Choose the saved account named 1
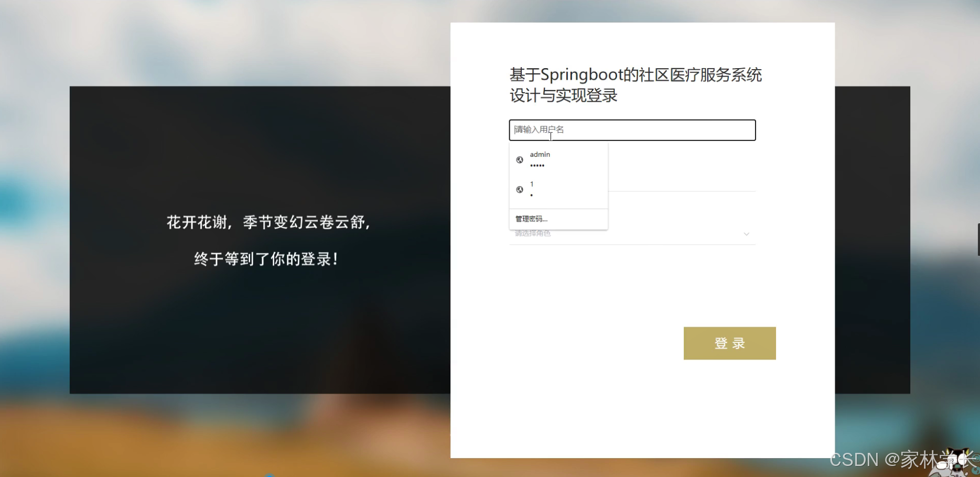The height and width of the screenshot is (477, 980). (x=558, y=190)
